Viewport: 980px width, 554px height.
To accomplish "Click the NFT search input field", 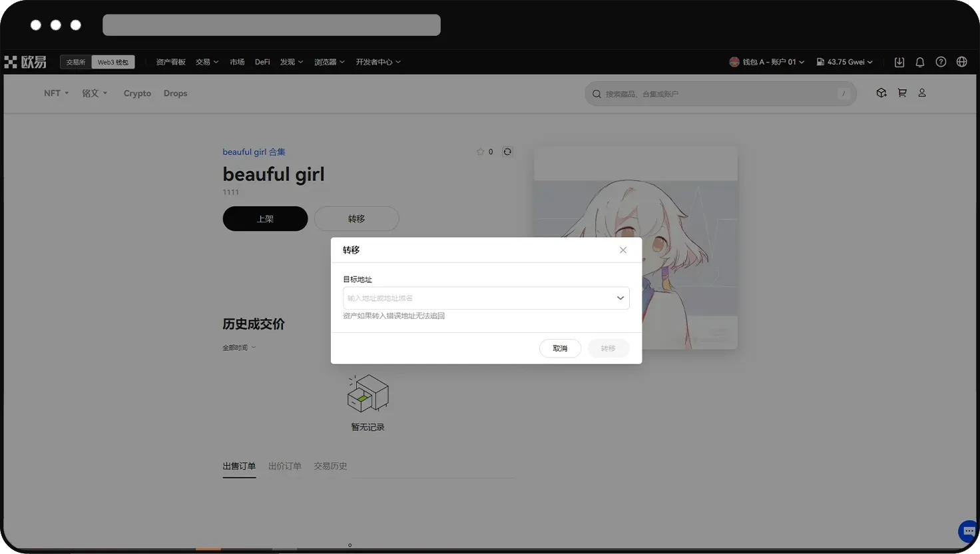I will pos(720,94).
